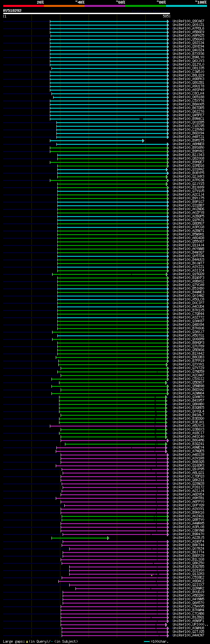Select the UniRef100_C5XYT6 label

[x=188, y=101]
